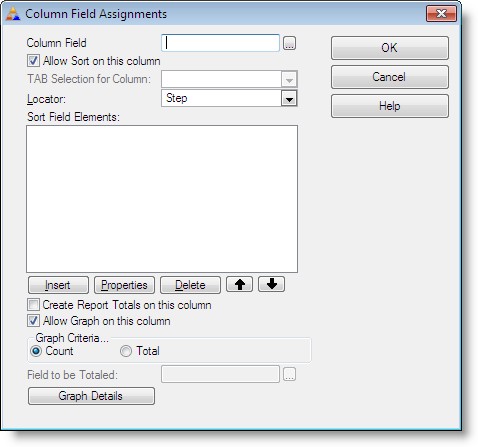
Task: Click the OK button
Action: (x=390, y=48)
